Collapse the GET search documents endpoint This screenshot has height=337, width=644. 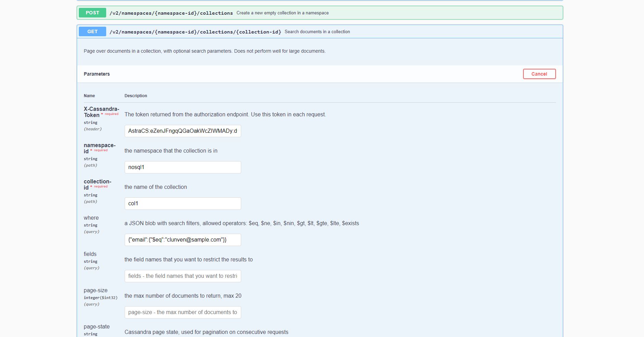[320, 31]
